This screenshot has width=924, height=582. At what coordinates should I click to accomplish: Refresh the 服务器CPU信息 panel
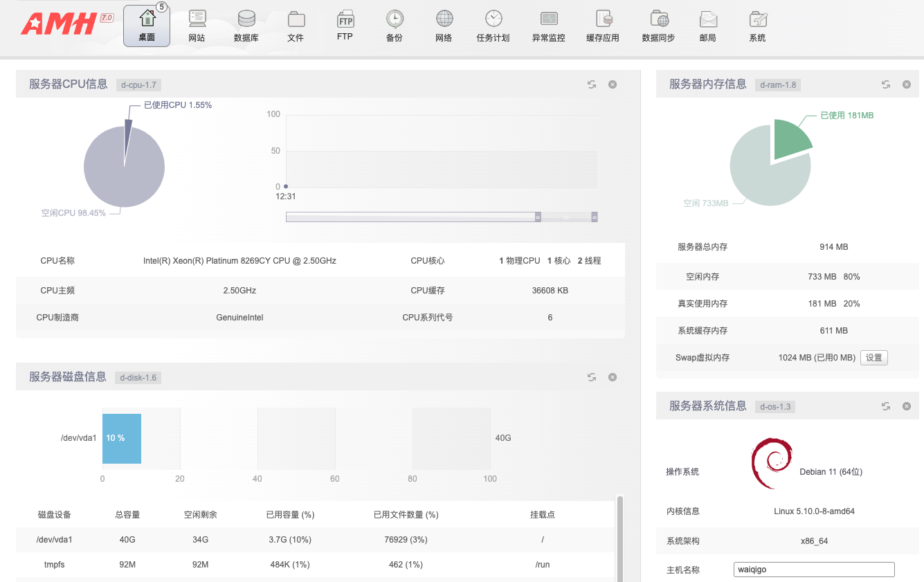click(x=592, y=84)
